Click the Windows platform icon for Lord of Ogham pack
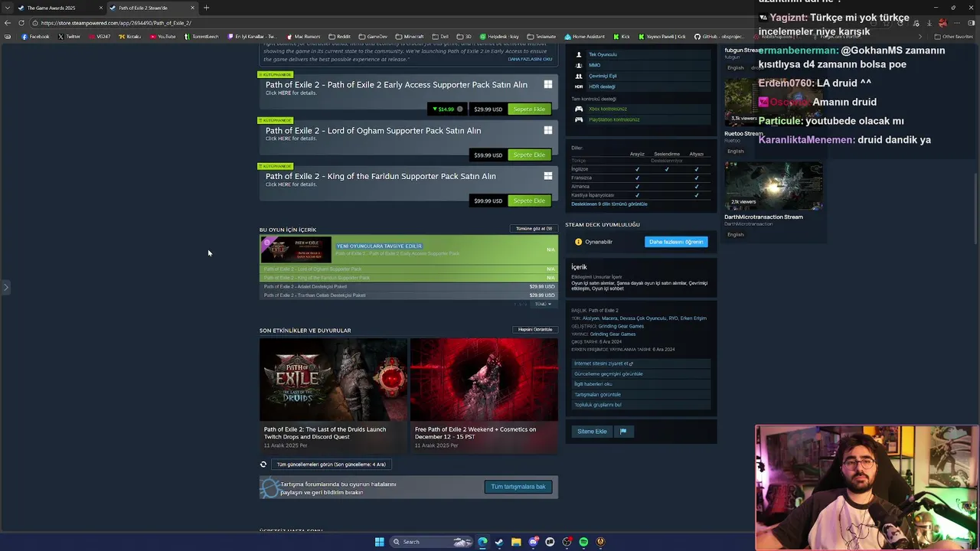The width and height of the screenshot is (980, 551). coord(548,130)
